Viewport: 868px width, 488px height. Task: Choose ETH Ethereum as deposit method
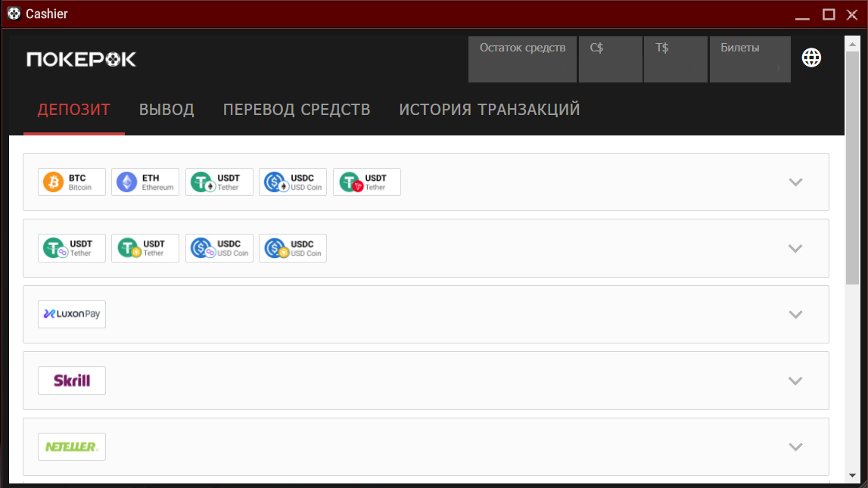[145, 182]
